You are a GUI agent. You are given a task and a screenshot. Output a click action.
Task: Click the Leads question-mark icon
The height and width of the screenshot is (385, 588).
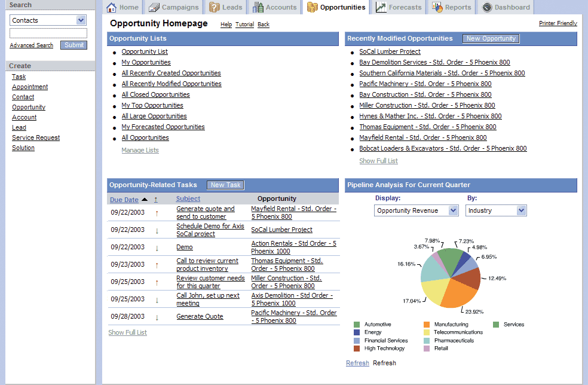pos(214,7)
